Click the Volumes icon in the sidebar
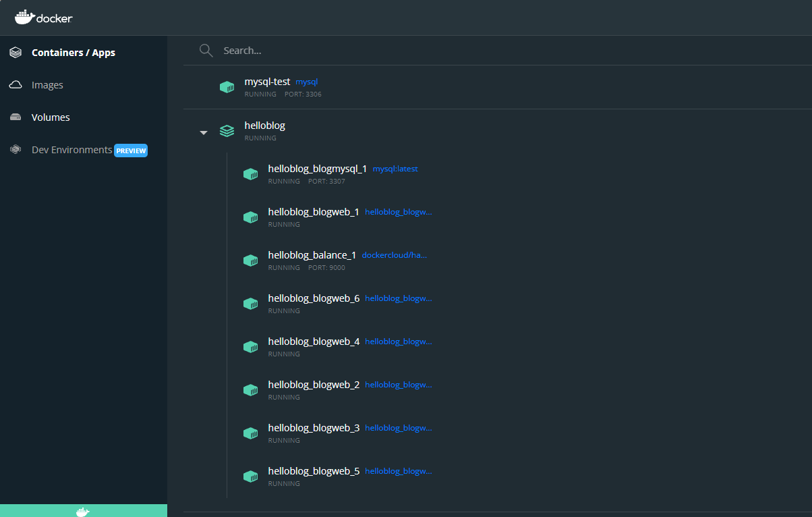This screenshot has height=517, width=812. [15, 117]
